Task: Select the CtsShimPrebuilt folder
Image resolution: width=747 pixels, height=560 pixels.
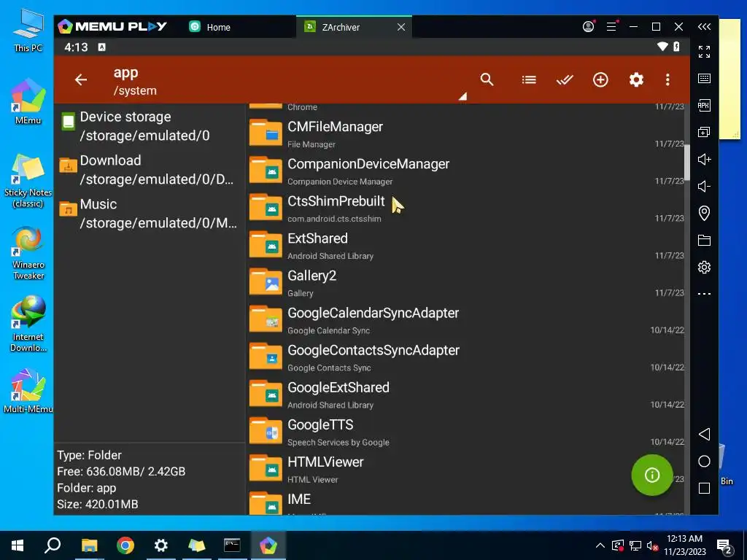Action: [467, 209]
